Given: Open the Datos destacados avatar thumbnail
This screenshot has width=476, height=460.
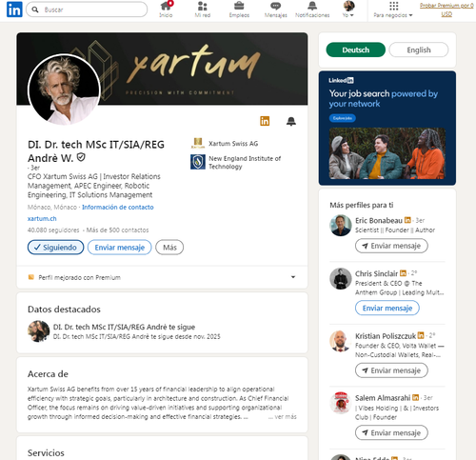Looking at the screenshot, I should [x=38, y=331].
